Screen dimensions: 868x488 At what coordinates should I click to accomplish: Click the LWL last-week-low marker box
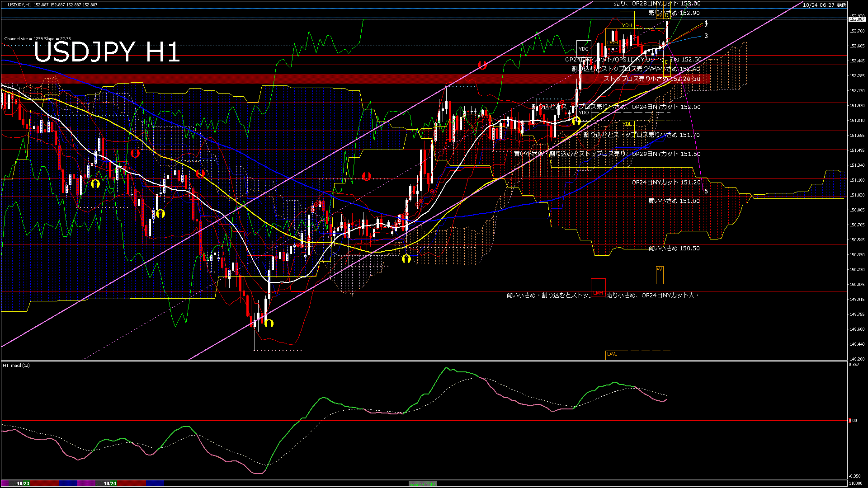(612, 354)
